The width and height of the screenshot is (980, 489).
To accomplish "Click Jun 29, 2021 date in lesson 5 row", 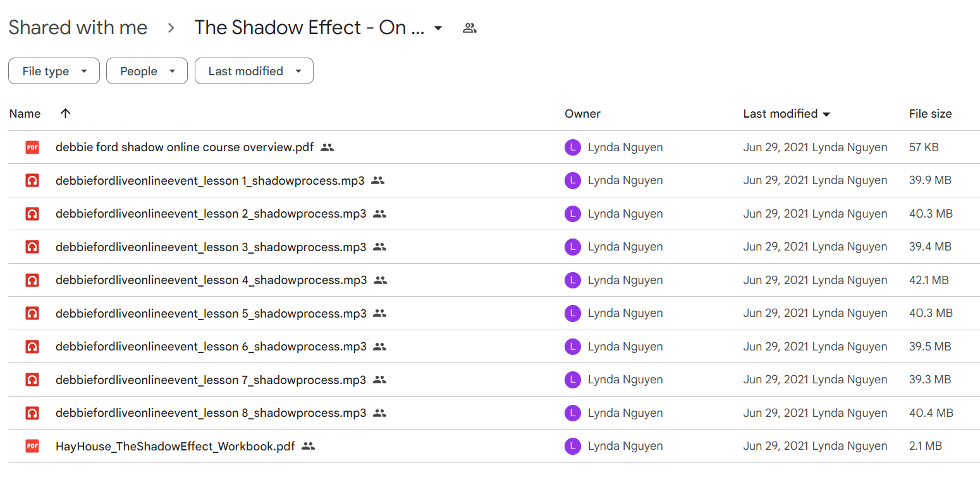I will point(776,313).
